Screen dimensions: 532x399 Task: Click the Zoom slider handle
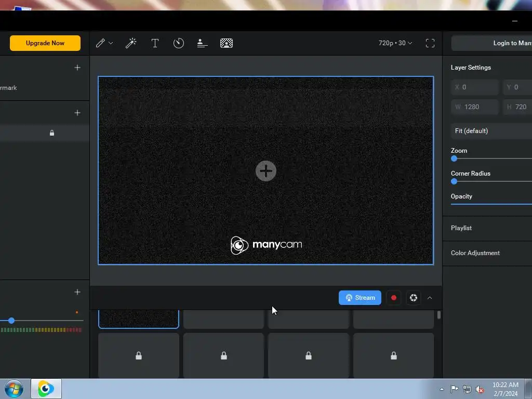454,158
